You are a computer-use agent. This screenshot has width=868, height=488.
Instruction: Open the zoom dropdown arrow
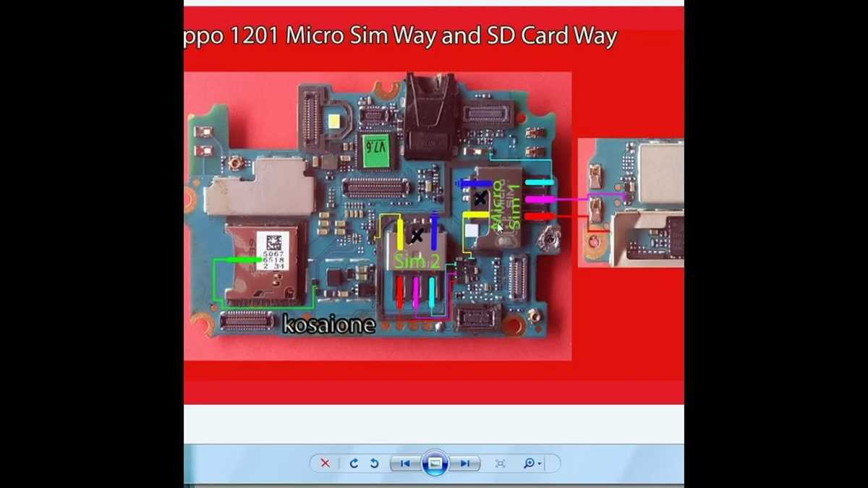(x=540, y=464)
